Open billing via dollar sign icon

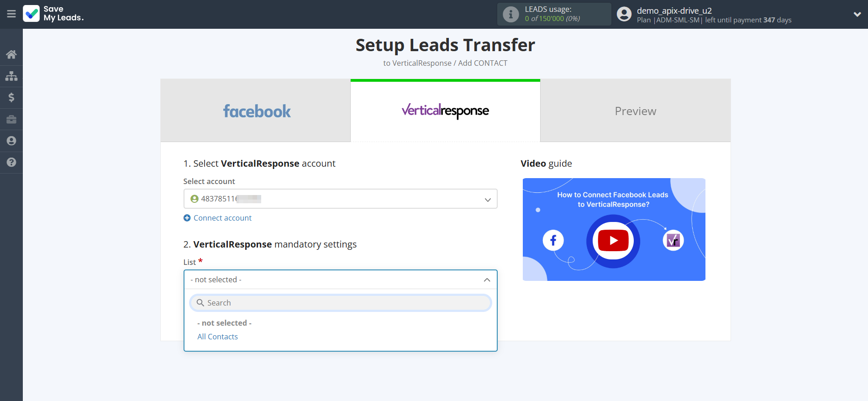click(x=11, y=97)
